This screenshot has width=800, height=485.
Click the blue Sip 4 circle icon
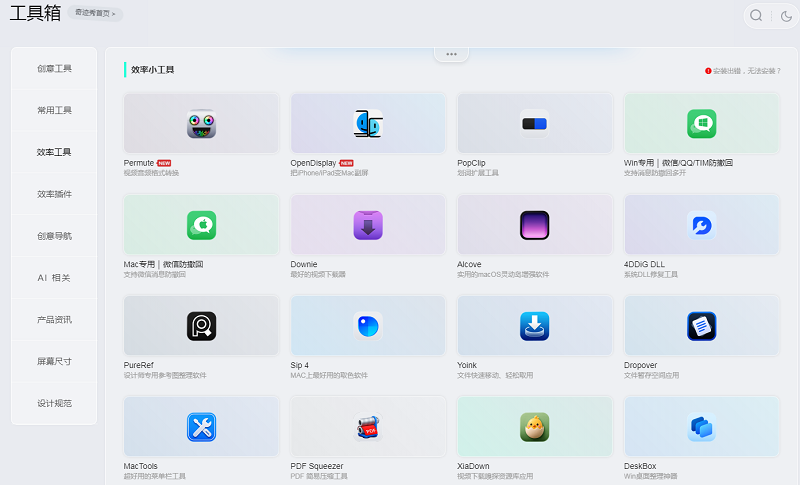368,326
